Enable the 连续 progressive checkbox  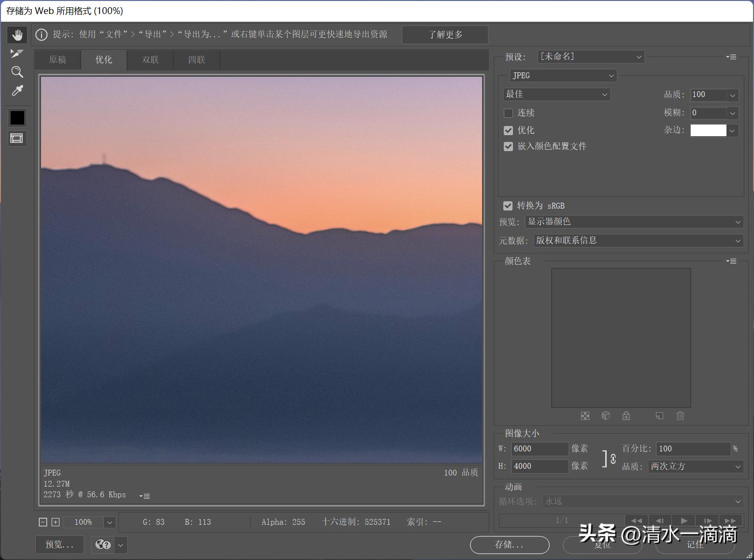coord(508,113)
